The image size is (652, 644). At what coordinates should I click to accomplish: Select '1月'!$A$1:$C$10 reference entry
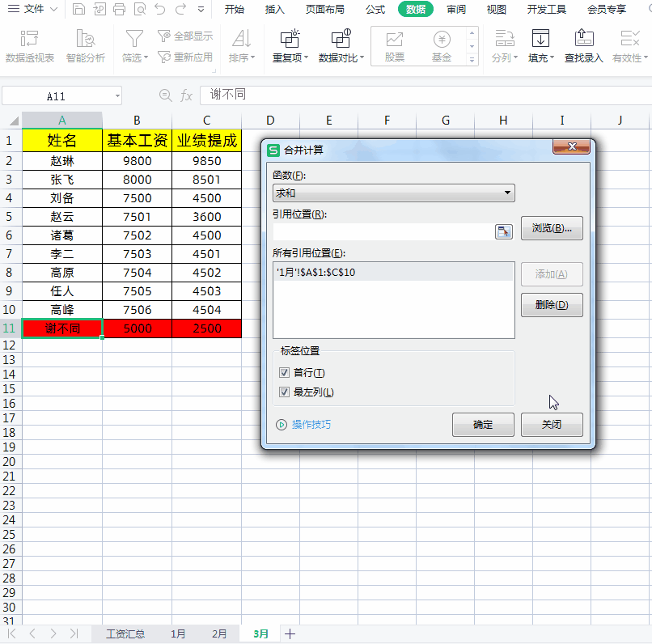(393, 273)
